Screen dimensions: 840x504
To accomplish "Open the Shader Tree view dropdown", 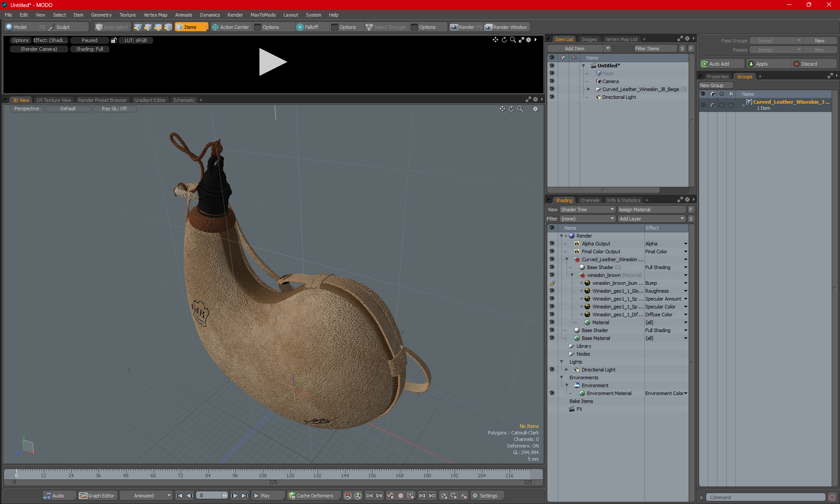I will pos(588,210).
